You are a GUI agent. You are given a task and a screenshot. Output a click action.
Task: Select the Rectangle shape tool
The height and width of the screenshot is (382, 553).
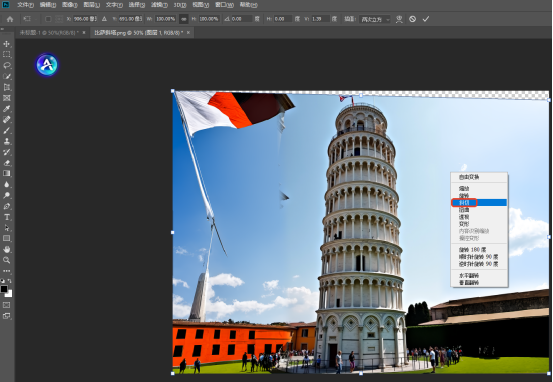click(x=6, y=238)
